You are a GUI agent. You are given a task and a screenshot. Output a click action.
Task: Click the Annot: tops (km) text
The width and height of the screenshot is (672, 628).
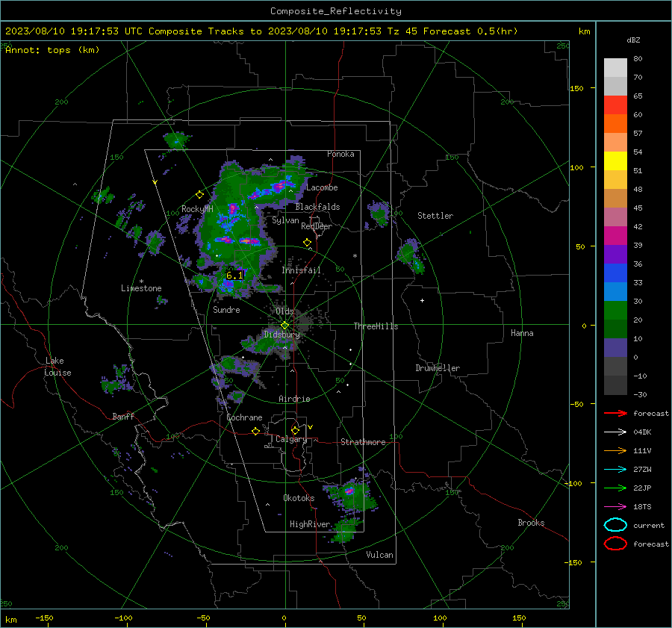pos(53,50)
